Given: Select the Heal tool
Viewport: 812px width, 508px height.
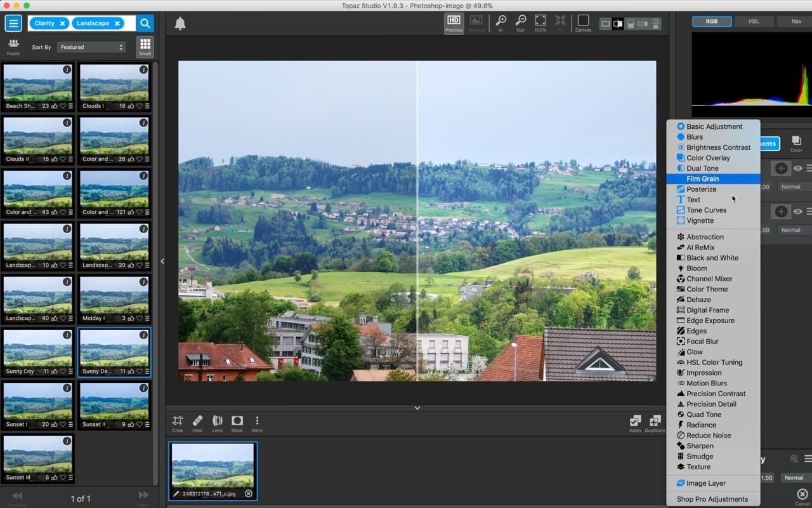Looking at the screenshot, I should click(x=197, y=424).
